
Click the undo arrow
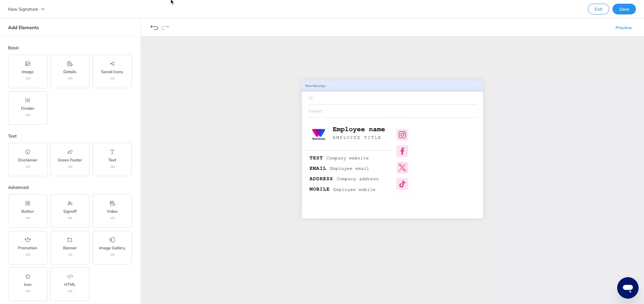coord(154,28)
